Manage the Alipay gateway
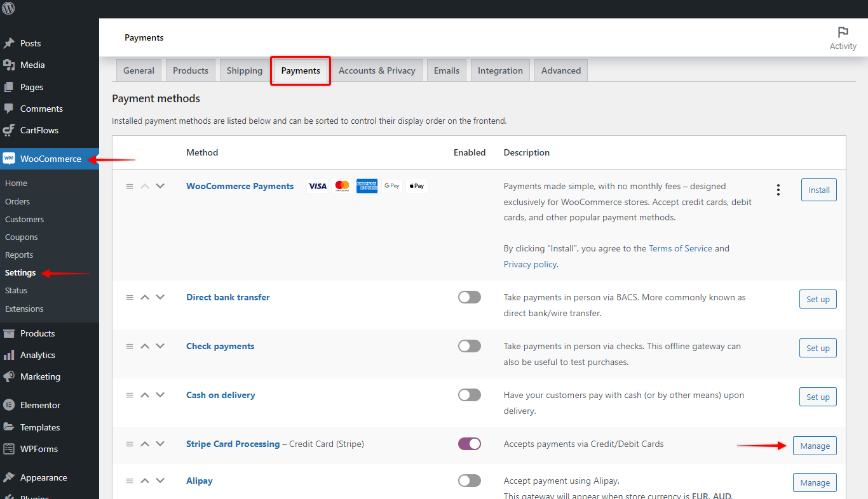The height and width of the screenshot is (499, 868). point(815,482)
